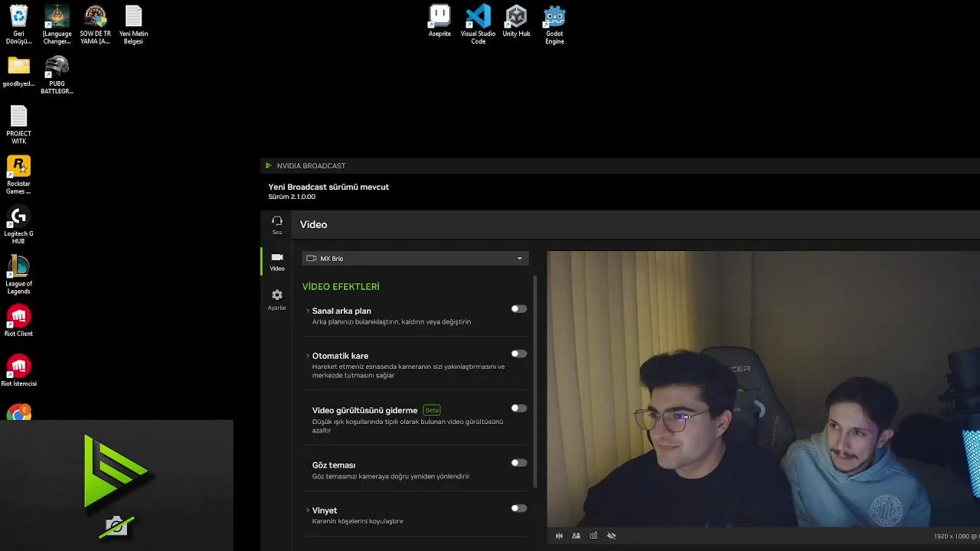This screenshot has height=551, width=980.
Task: Click the Video page heading
Action: 314,225
